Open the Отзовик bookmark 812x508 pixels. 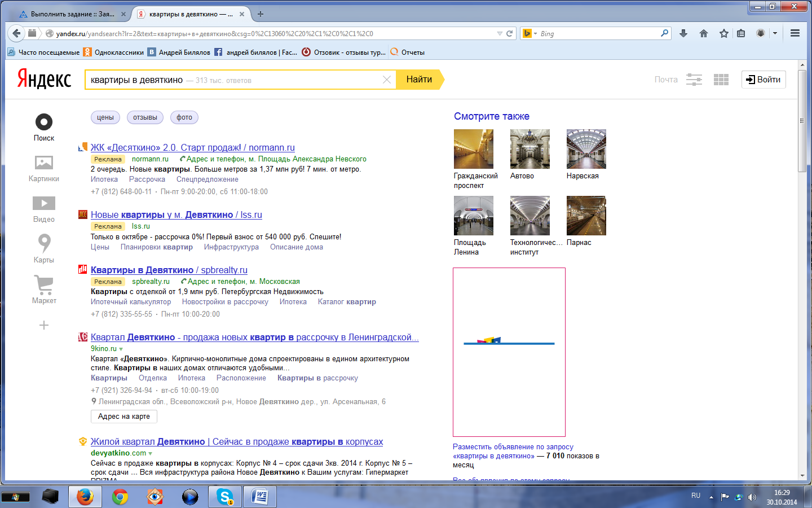344,52
